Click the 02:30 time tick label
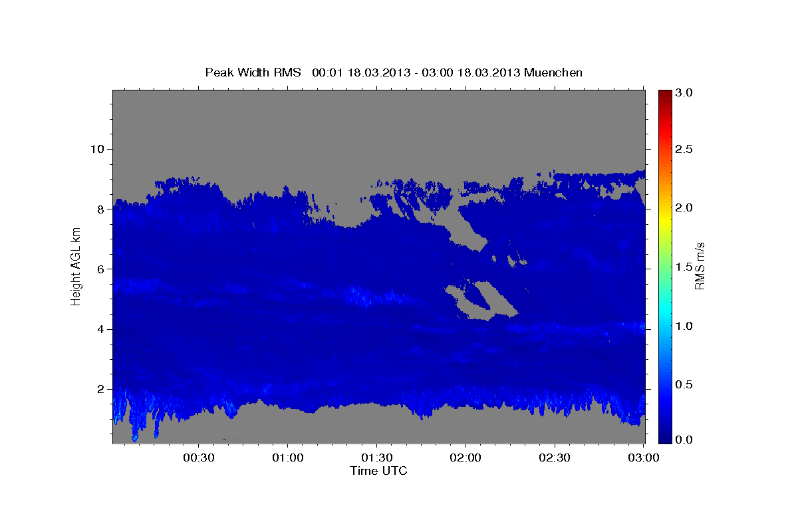This screenshot has width=798, height=532. 554,458
